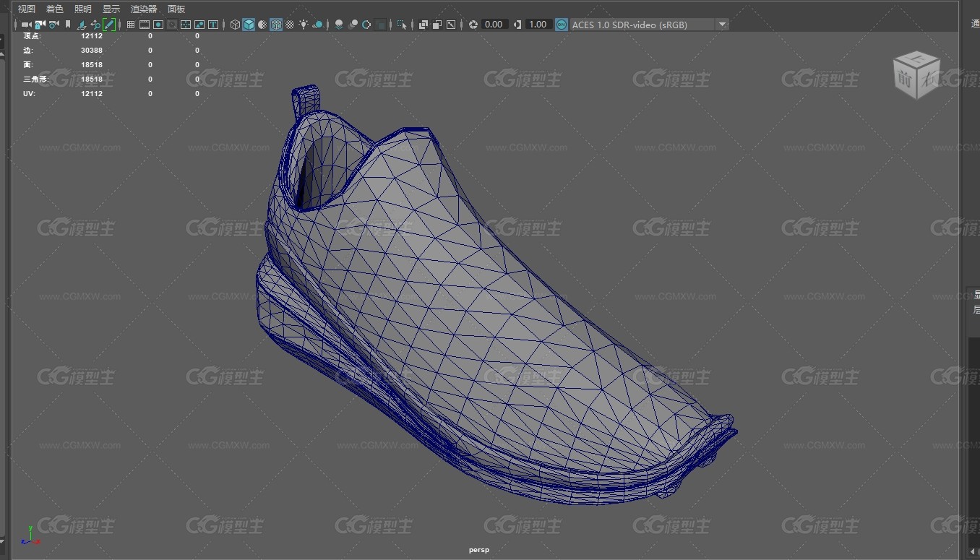Click the highlighted Grease Pencil icon

pos(109,25)
